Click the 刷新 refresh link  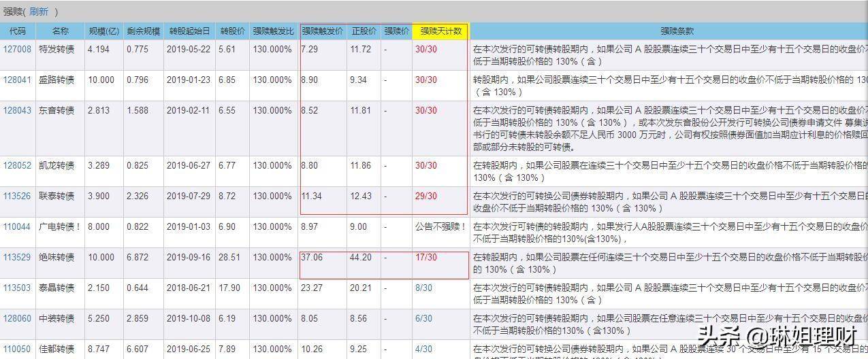(x=39, y=12)
